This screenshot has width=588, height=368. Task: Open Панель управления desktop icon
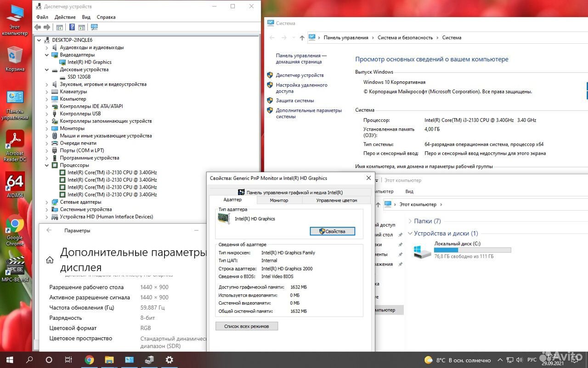[x=15, y=105]
